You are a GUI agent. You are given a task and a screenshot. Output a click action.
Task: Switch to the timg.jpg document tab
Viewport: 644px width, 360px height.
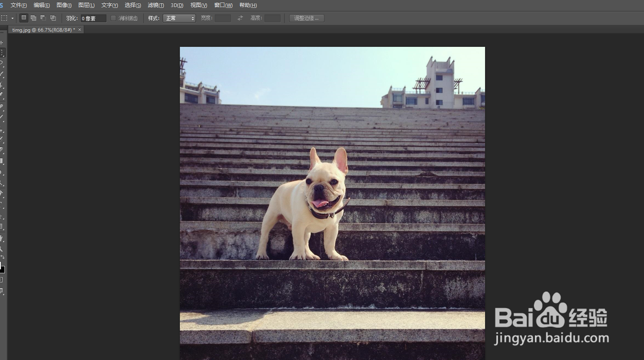tap(44, 30)
